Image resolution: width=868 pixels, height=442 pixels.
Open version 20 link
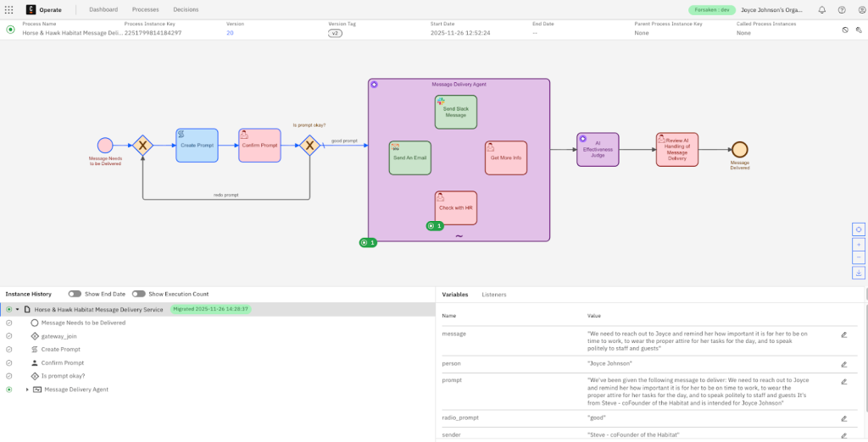(230, 33)
